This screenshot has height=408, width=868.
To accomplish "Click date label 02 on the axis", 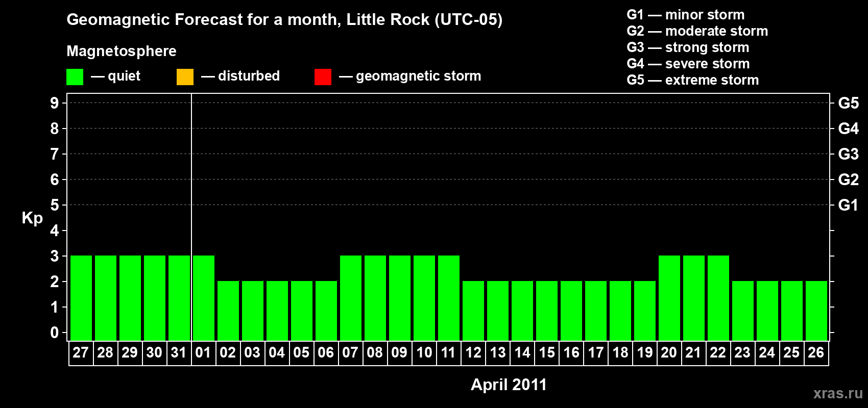I will pos(228,352).
